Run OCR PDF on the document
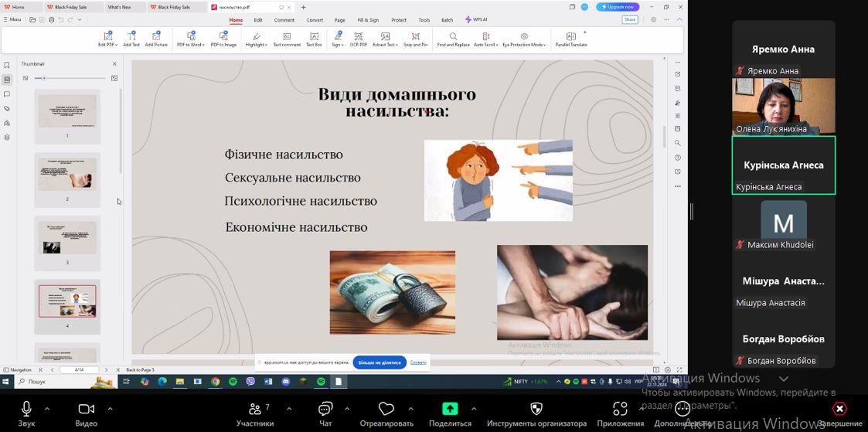The image size is (868, 432). click(x=358, y=39)
